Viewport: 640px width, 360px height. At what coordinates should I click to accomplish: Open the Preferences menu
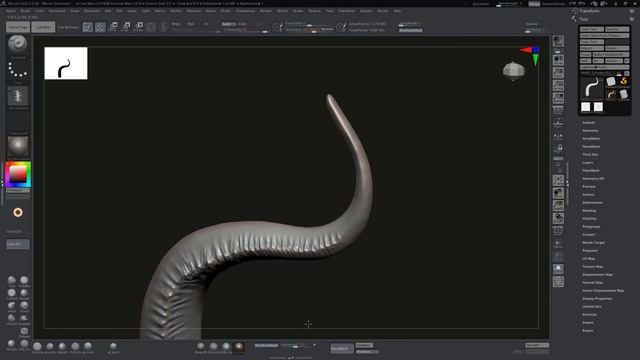point(245,11)
